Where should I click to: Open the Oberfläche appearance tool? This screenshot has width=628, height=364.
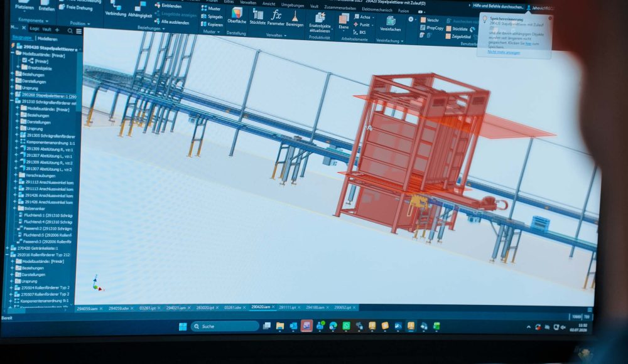click(237, 16)
